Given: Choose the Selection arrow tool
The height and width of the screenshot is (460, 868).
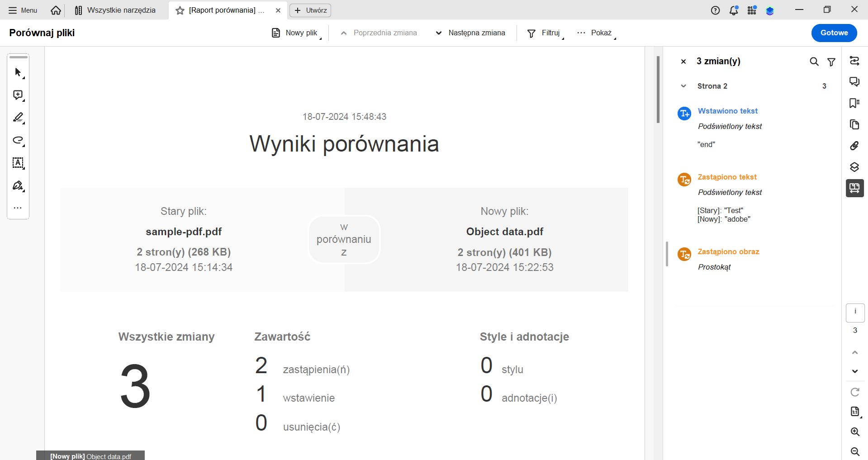Looking at the screenshot, I should point(18,72).
